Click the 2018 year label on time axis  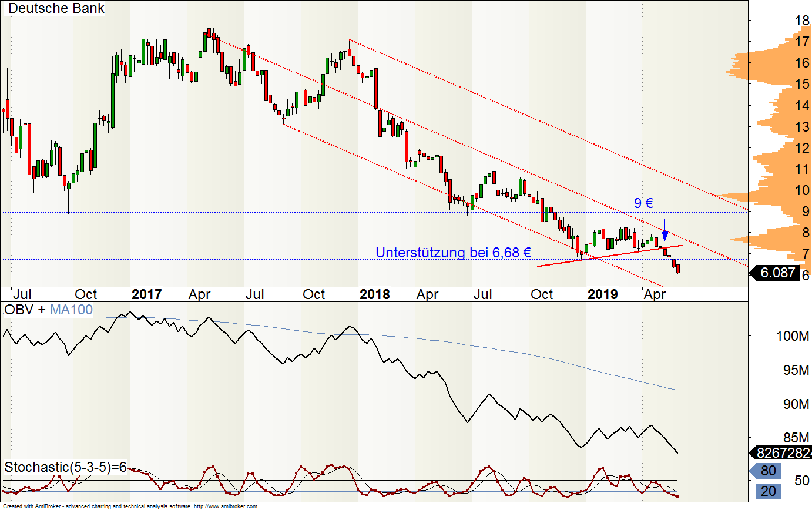(x=374, y=294)
